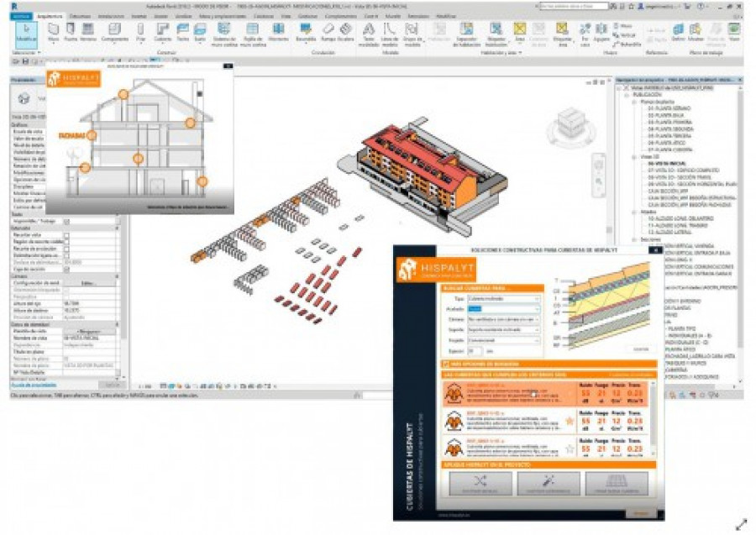Click the FACHADAS hotspot on the house section
The height and width of the screenshot is (535, 756).
click(92, 135)
